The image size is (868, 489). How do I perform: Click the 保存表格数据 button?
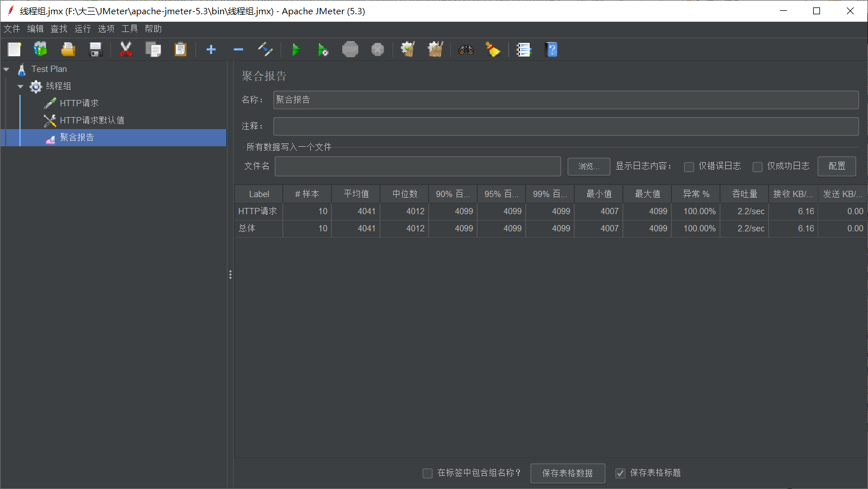click(567, 473)
